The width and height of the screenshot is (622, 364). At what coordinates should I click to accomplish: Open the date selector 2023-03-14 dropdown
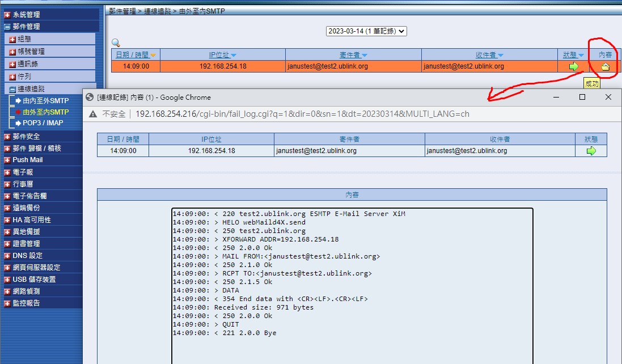point(366,31)
